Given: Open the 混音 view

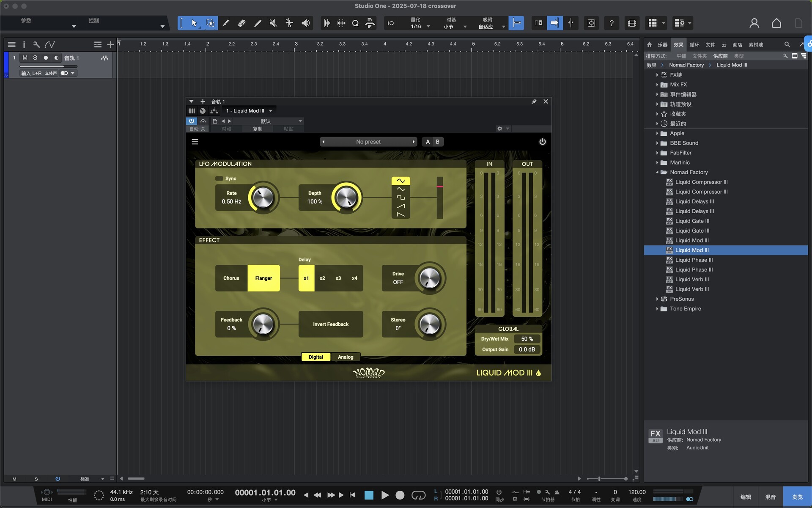Looking at the screenshot, I should coord(770,497).
